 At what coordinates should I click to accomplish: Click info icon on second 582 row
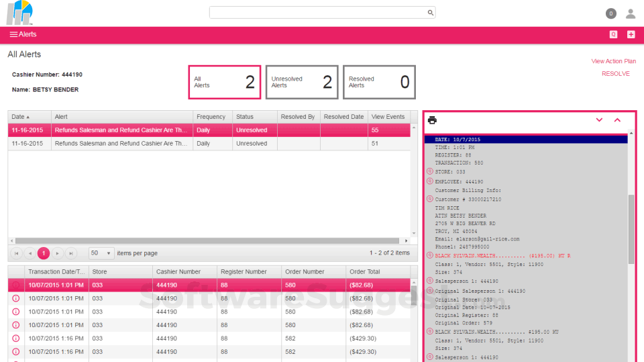16,352
